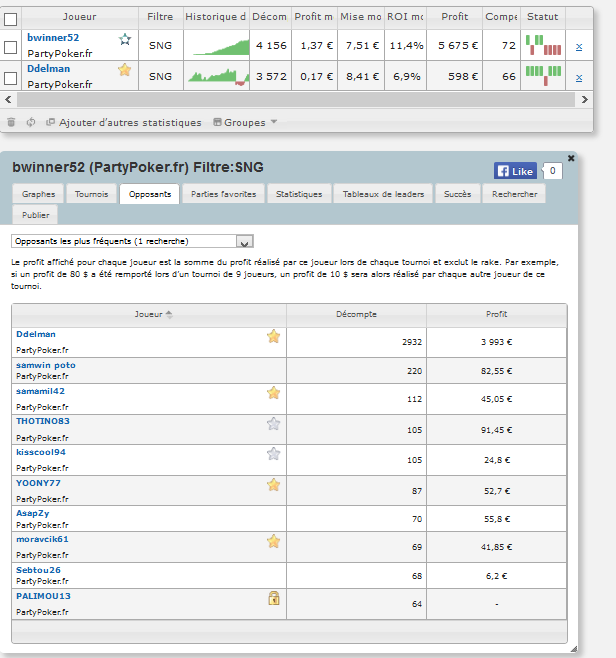
Task: Click the padlock icon on PALIMOU13 row
Action: point(274,598)
